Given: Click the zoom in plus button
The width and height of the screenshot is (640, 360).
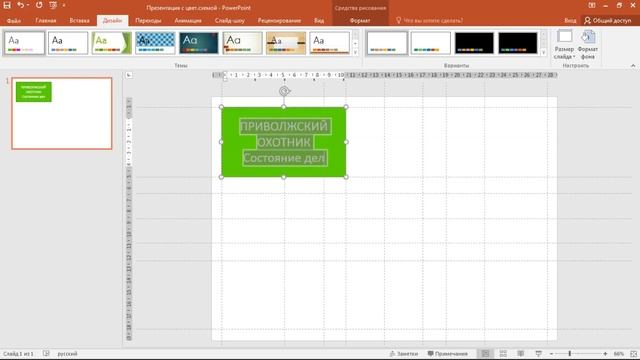Looking at the screenshot, I should pyautogui.click(x=605, y=354).
